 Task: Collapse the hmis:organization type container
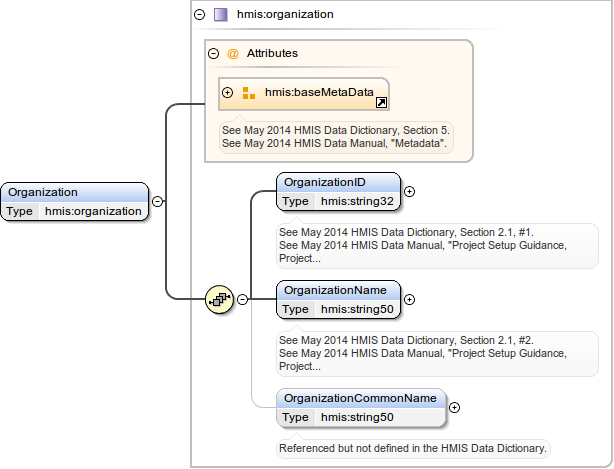click(200, 15)
